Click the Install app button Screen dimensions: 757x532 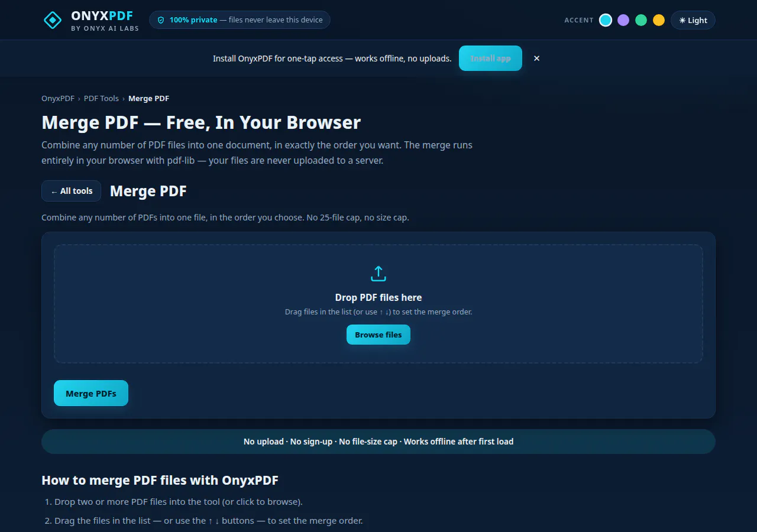click(x=490, y=58)
